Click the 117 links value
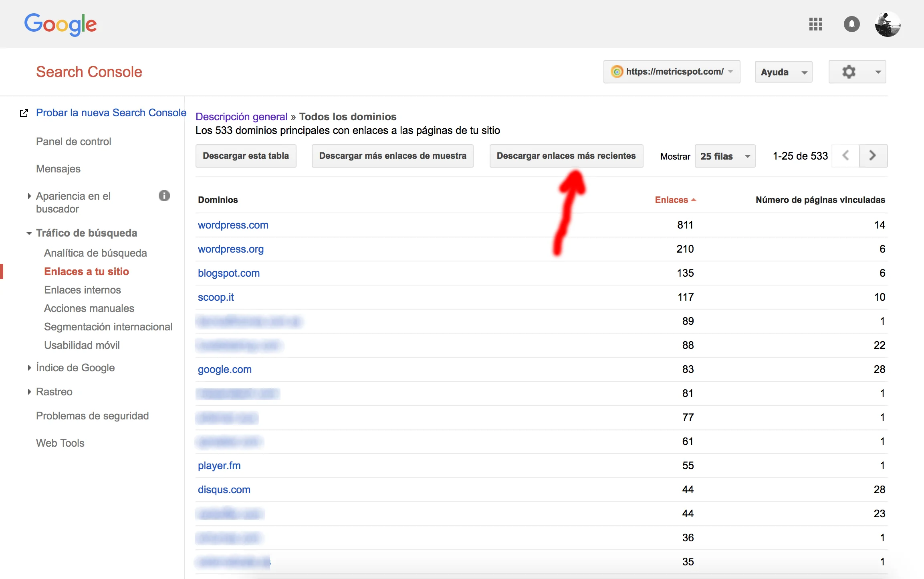The width and height of the screenshot is (924, 579). (686, 297)
